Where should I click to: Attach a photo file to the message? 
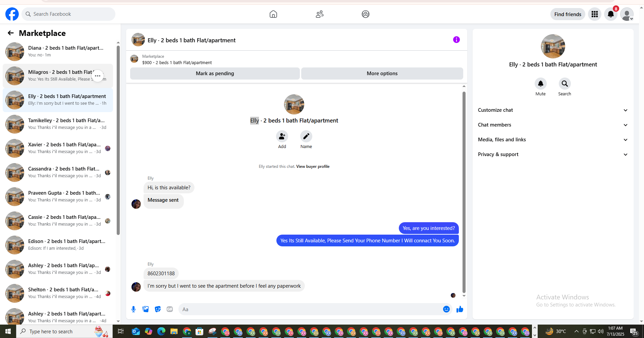click(146, 309)
